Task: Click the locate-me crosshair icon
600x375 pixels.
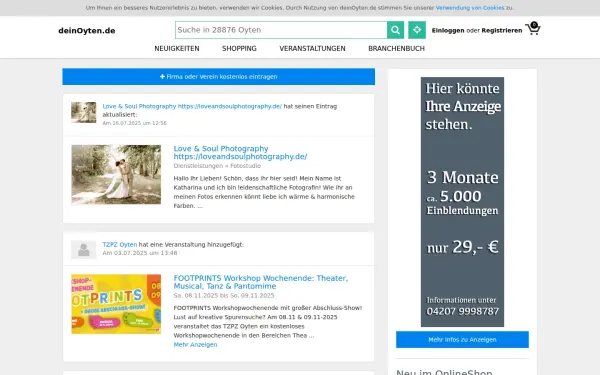Action: (417, 30)
